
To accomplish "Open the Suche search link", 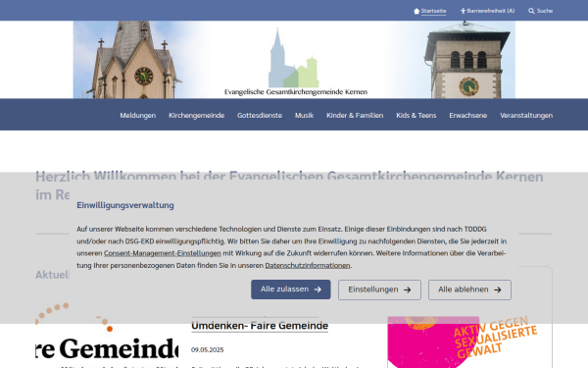I will [545, 11].
